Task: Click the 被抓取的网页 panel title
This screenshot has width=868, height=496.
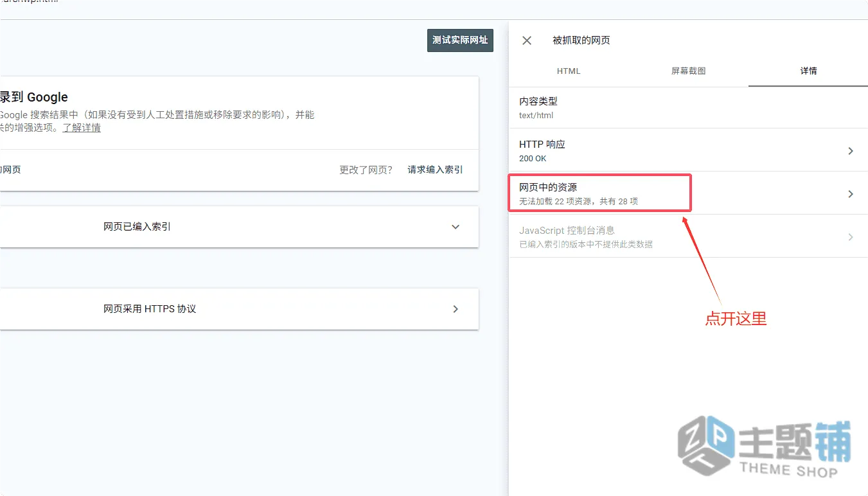Action: point(581,40)
